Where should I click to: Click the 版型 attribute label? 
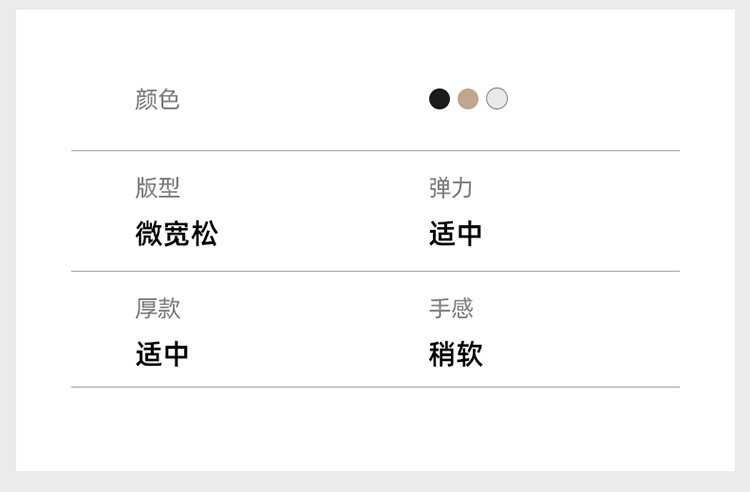click(157, 187)
